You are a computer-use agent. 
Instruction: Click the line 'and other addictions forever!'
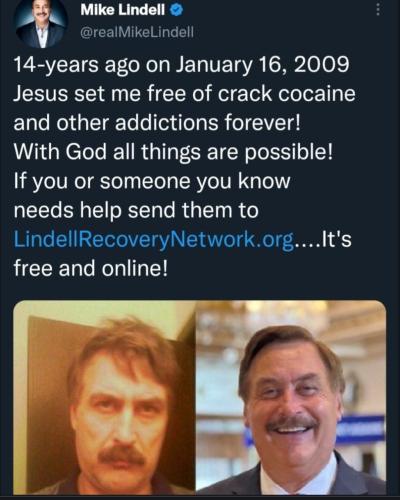tap(157, 123)
